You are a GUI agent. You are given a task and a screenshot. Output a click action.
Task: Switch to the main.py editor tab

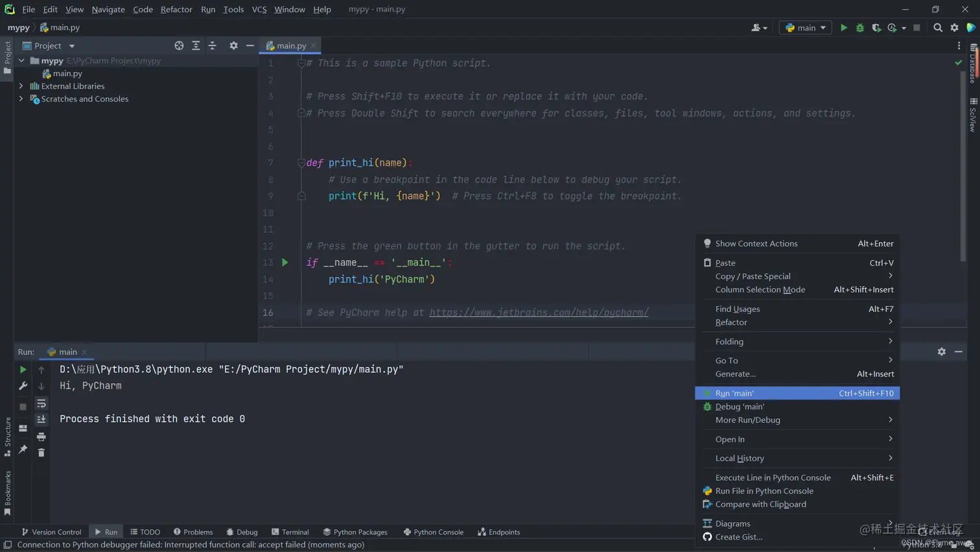coord(291,45)
